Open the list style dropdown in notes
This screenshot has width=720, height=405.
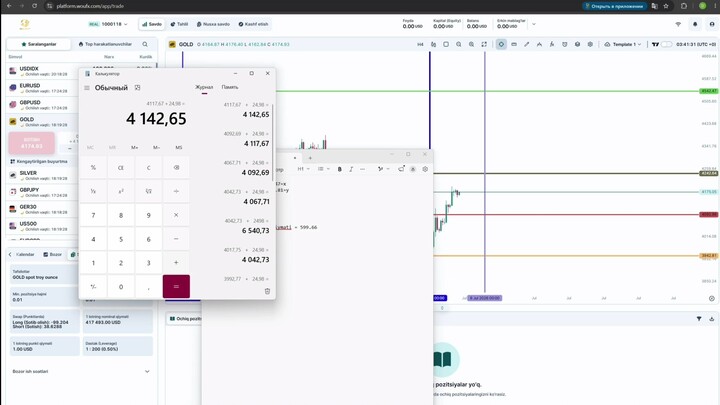coord(324,169)
